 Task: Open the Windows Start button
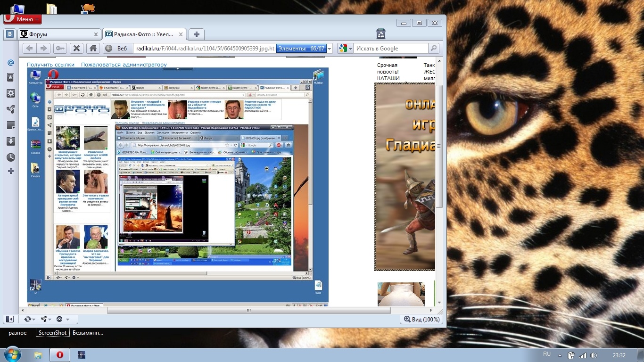[x=12, y=354]
